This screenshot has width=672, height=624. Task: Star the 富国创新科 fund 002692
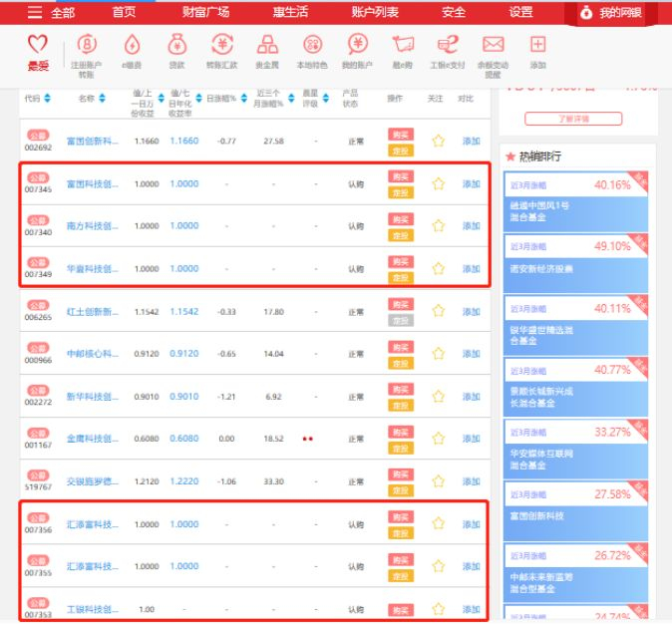(x=438, y=141)
